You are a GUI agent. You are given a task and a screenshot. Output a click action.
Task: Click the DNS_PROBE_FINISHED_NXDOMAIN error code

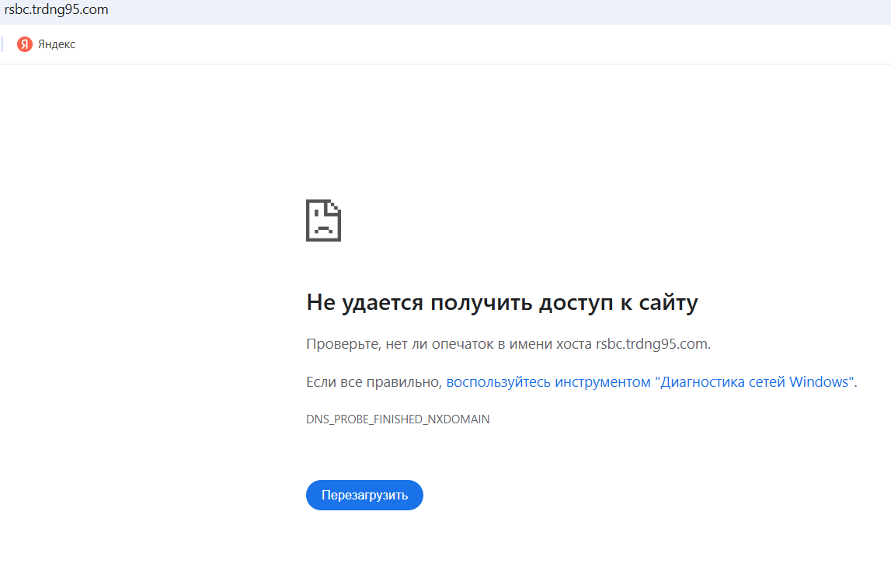click(398, 419)
